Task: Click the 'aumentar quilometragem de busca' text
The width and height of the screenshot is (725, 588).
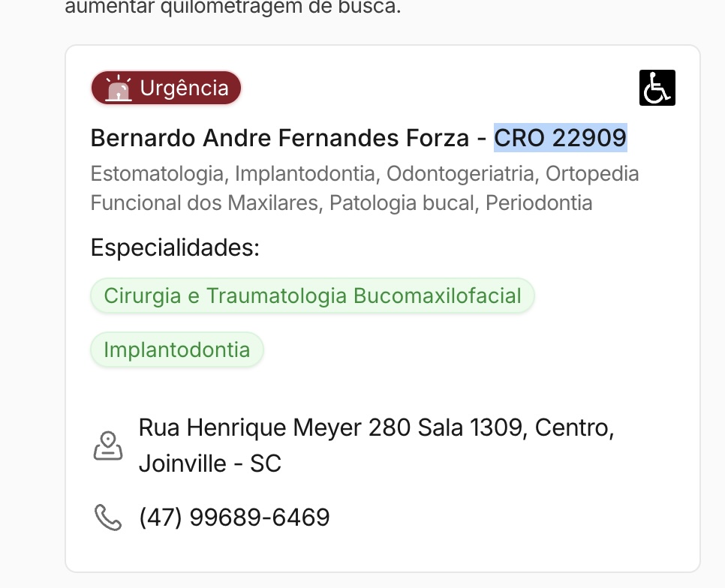Action: 233,9
